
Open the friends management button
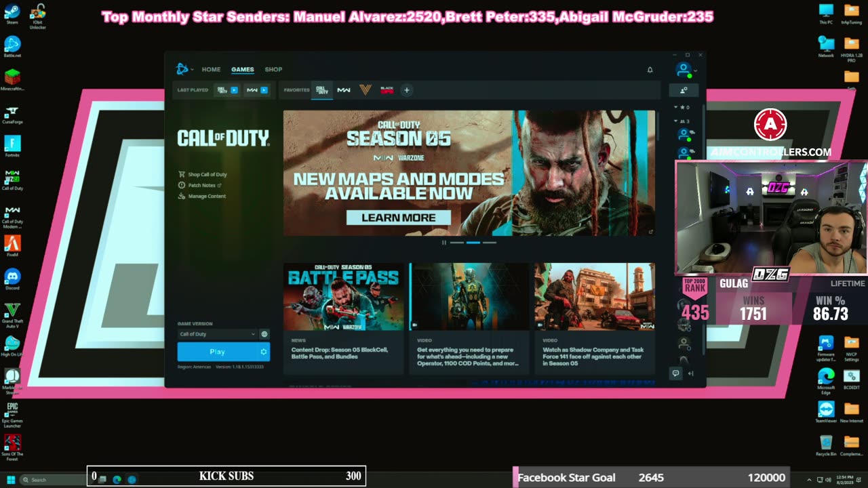tap(684, 89)
